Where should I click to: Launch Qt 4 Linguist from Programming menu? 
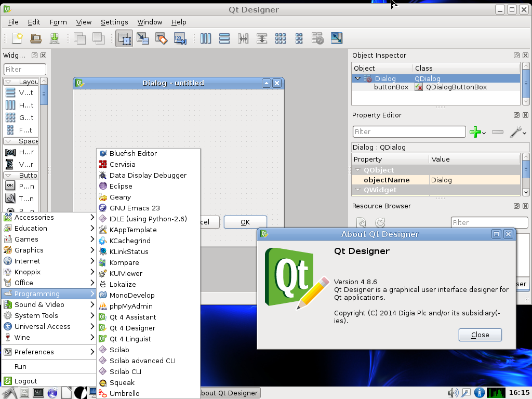148,339
